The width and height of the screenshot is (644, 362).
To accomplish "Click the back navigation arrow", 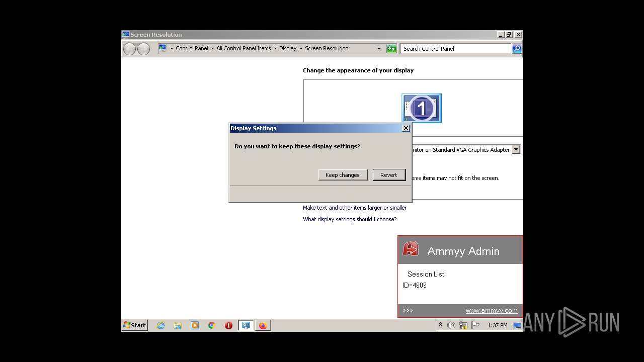I will pyautogui.click(x=130, y=49).
